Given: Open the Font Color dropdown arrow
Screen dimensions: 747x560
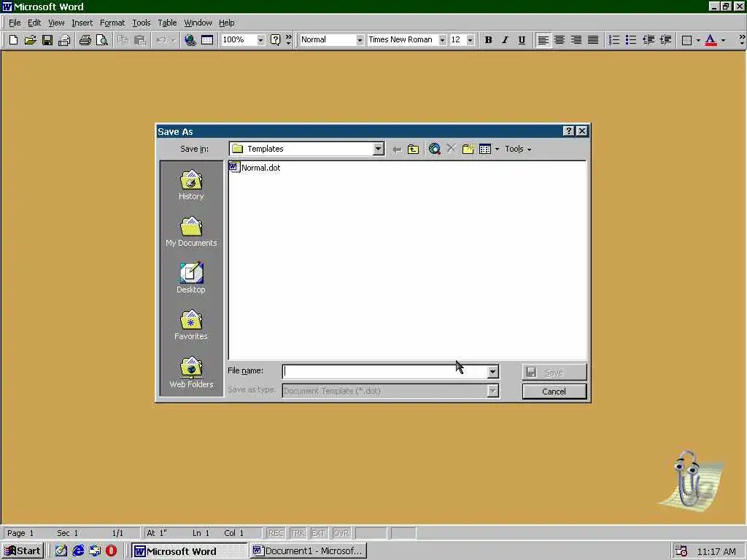Looking at the screenshot, I should pyautogui.click(x=723, y=41).
